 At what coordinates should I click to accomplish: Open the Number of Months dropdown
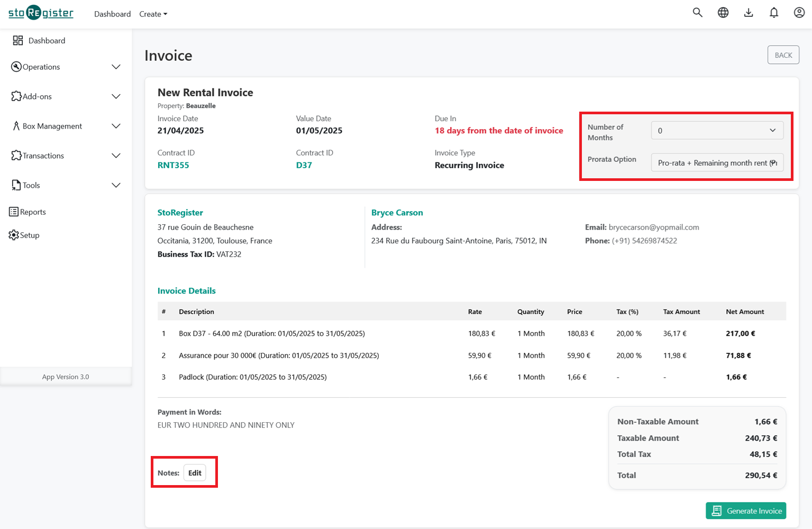[x=717, y=130]
